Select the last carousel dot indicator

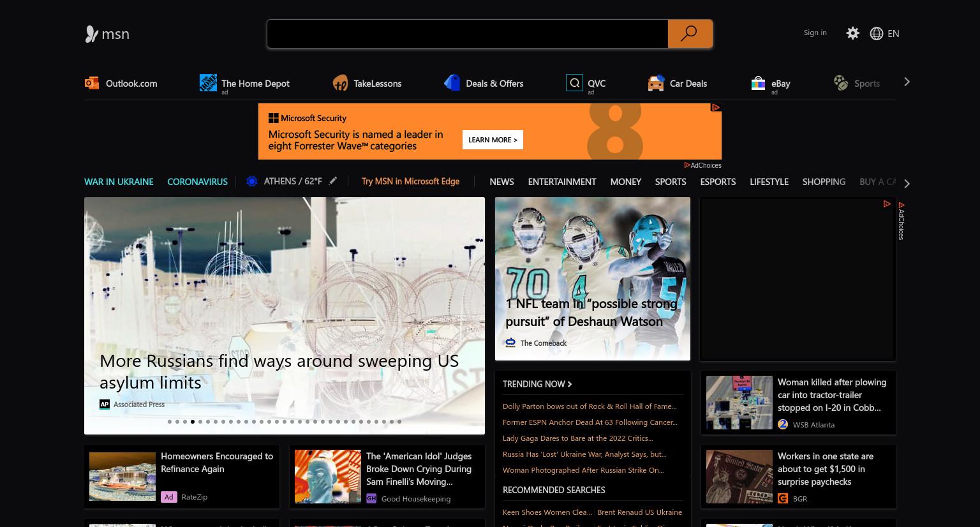coord(399,422)
